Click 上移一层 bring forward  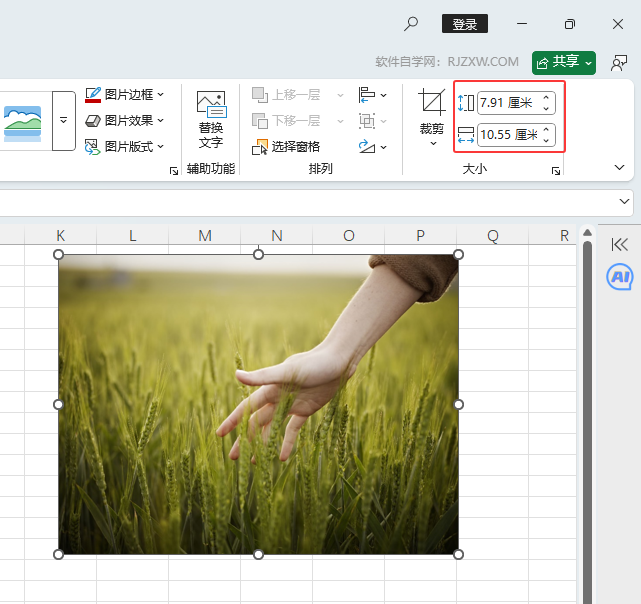(287, 95)
